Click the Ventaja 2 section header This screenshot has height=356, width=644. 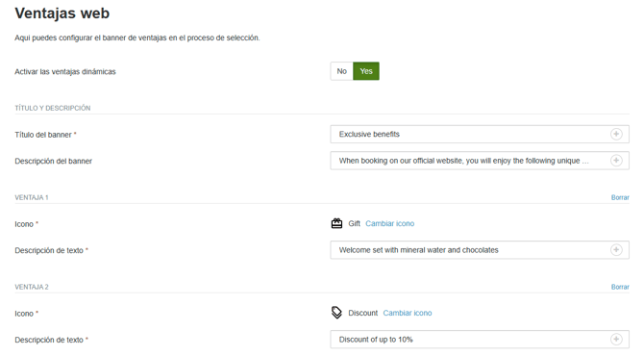[32, 287]
